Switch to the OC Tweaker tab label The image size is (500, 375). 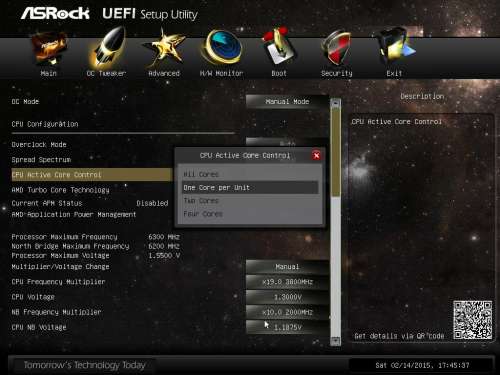pyautogui.click(x=106, y=73)
